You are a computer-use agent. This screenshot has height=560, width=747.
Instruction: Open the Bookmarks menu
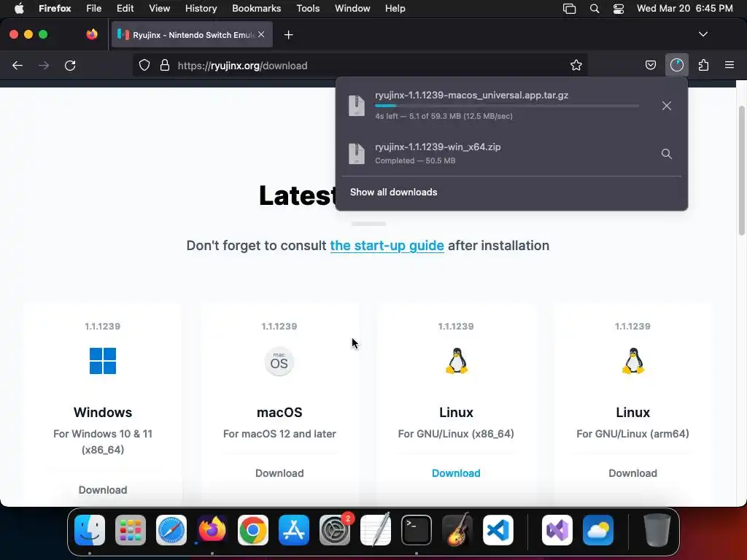click(x=256, y=9)
